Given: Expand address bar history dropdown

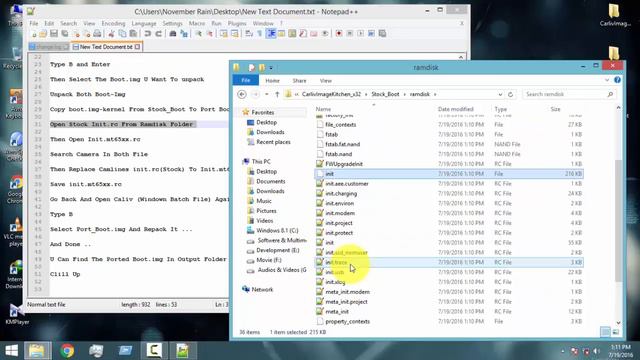Looking at the screenshot, I should (x=500, y=94).
